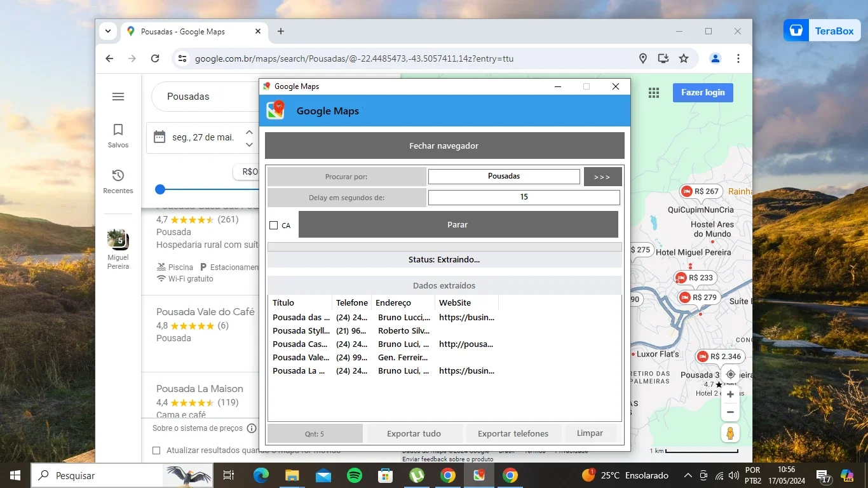868x488 pixels.
Task: Bookmark page with the star icon
Action: (x=684, y=58)
